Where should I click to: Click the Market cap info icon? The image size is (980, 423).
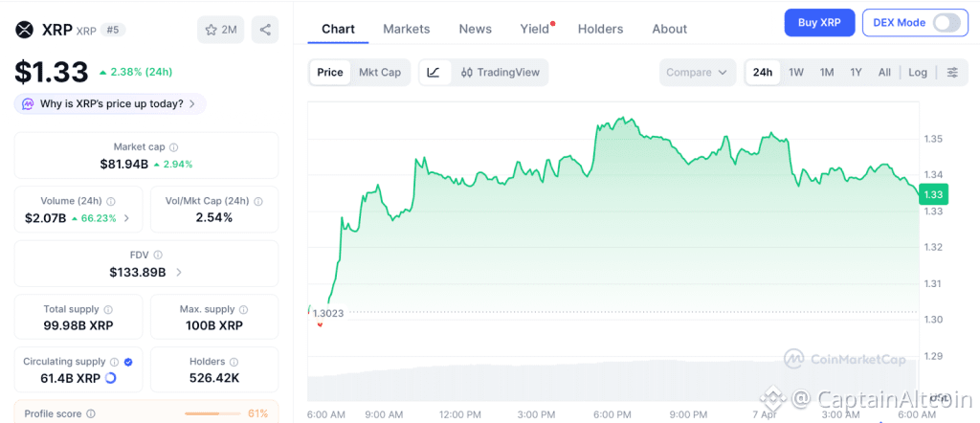(x=173, y=147)
